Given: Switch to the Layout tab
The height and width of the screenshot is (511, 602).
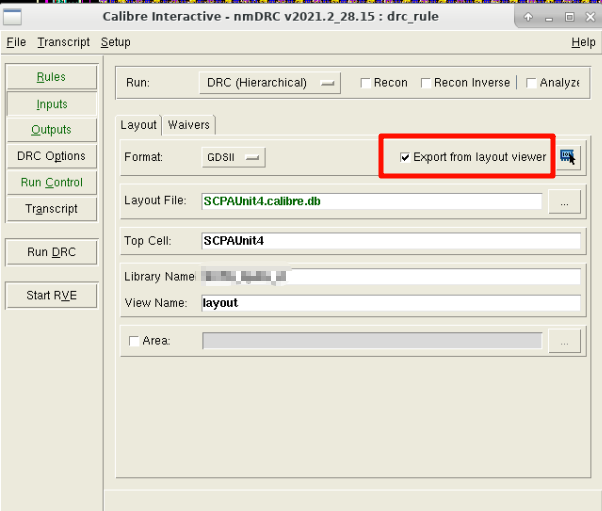Looking at the screenshot, I should coord(139,125).
